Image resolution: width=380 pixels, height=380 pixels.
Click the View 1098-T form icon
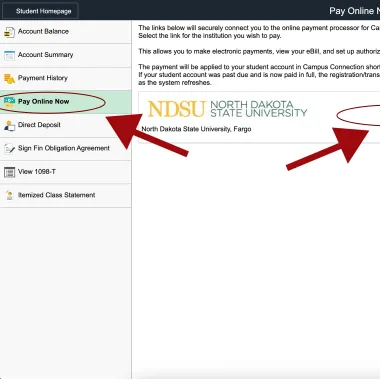(9, 172)
